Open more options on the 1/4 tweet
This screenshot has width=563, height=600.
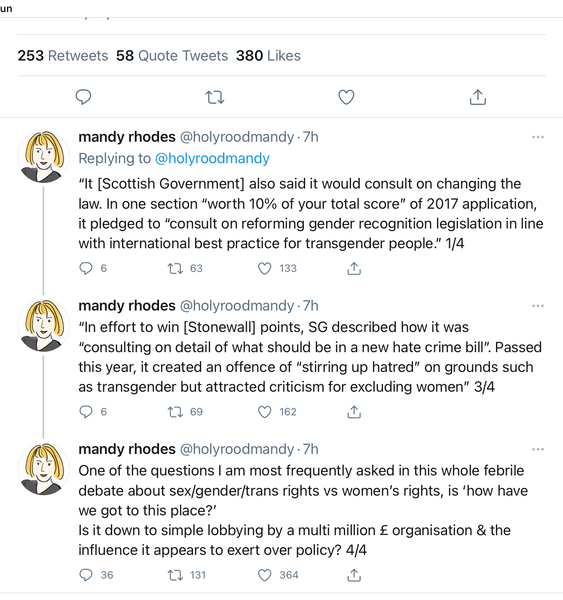point(538,137)
